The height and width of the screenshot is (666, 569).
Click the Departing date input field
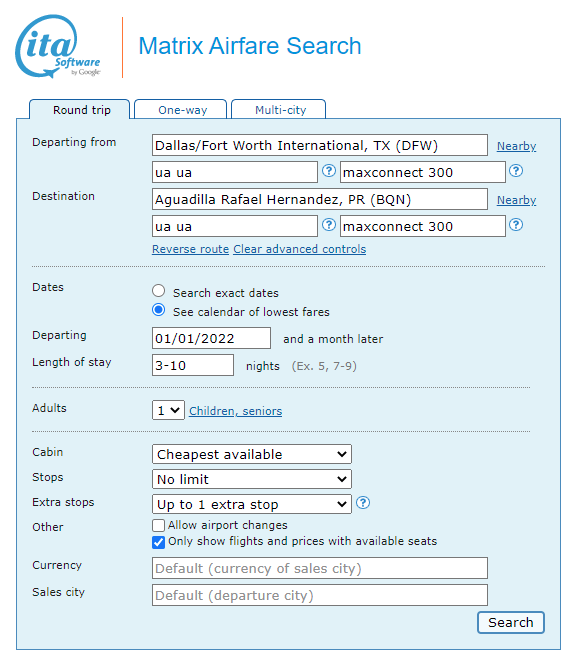(211, 338)
